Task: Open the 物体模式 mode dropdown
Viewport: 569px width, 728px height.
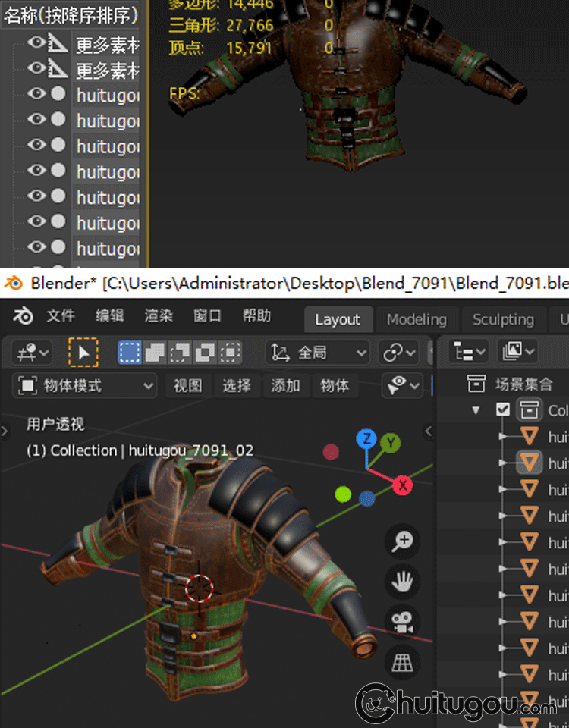Action: (85, 386)
